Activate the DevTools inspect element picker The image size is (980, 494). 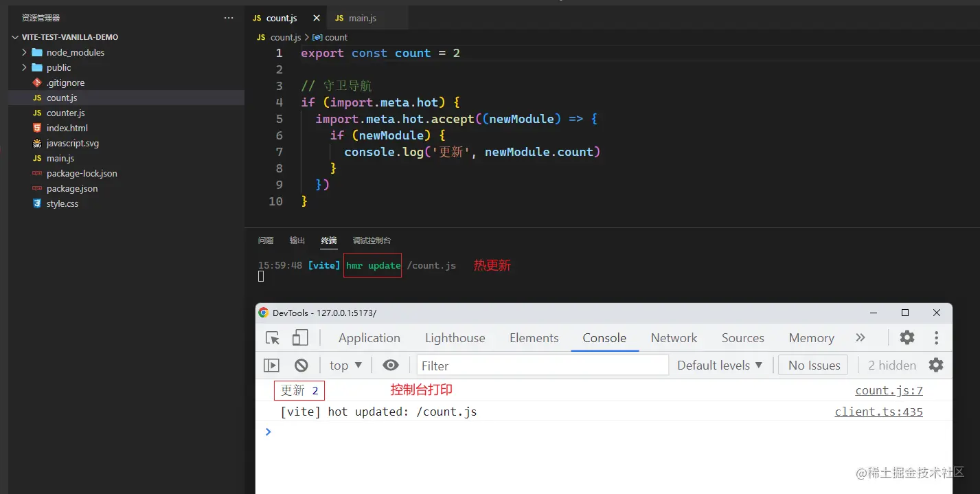(x=273, y=338)
